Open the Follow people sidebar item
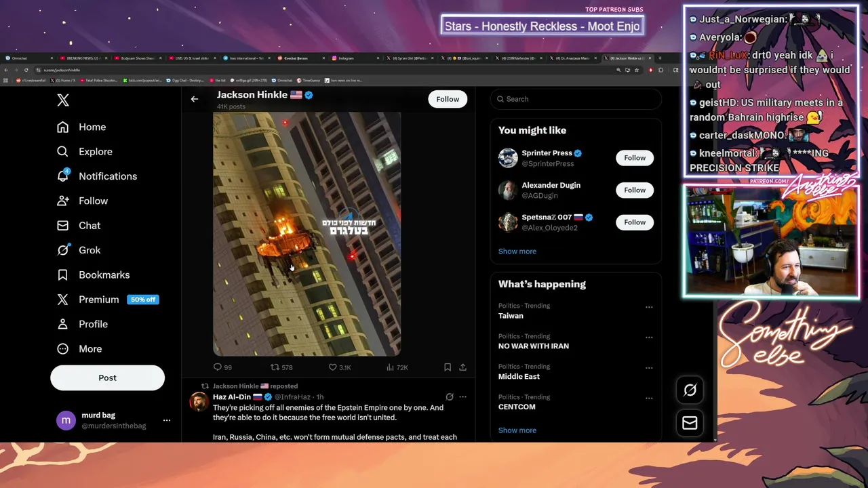This screenshot has width=868, height=488. pos(82,201)
